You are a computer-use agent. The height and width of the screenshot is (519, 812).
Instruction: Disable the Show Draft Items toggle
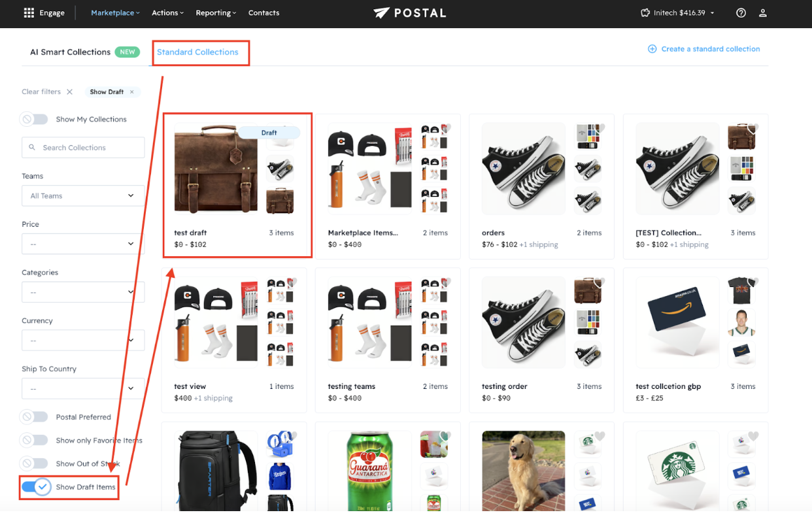[x=35, y=487]
